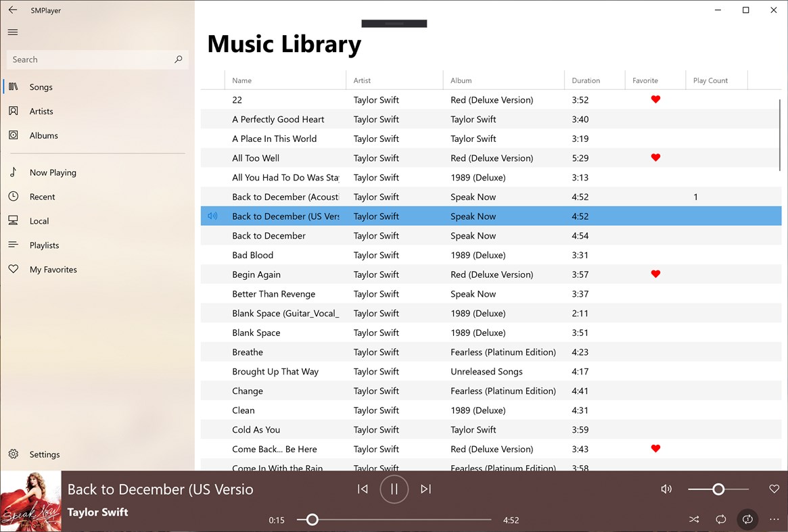This screenshot has height=532, width=788.
Task: Click the My Favorites heart icon
Action: 14,269
